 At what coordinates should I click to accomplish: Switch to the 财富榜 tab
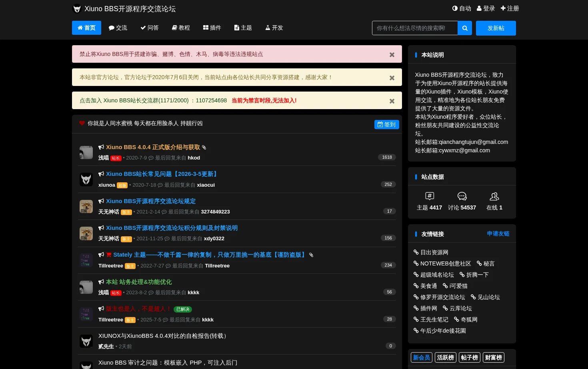point(494,357)
